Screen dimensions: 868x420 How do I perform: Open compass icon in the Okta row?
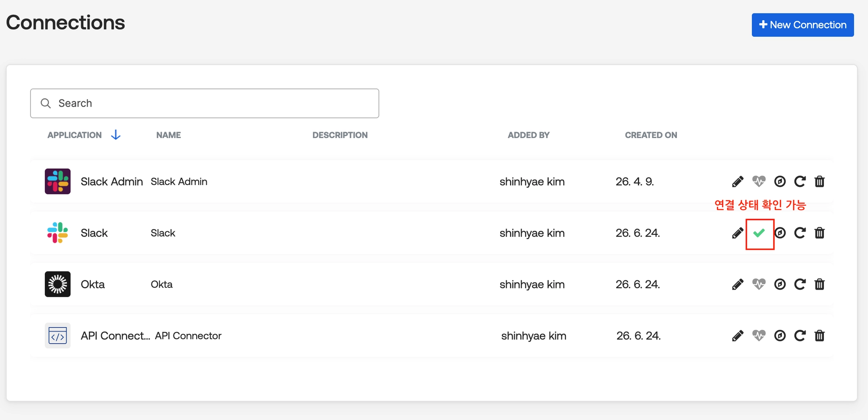tap(780, 284)
